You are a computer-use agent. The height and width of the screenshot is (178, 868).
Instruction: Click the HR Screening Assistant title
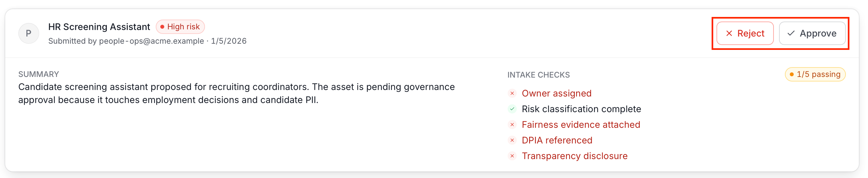click(99, 27)
